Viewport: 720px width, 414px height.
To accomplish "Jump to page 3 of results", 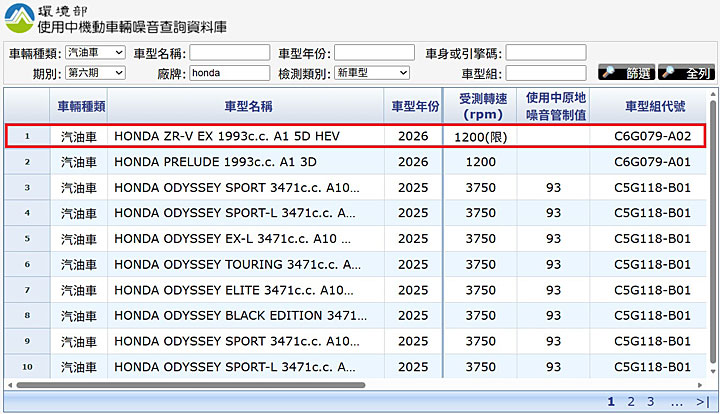I will pyautogui.click(x=650, y=401).
